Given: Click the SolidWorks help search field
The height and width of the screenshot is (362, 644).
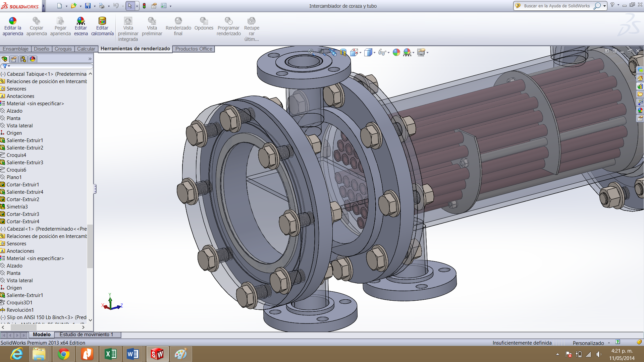Looking at the screenshot, I should [556, 6].
